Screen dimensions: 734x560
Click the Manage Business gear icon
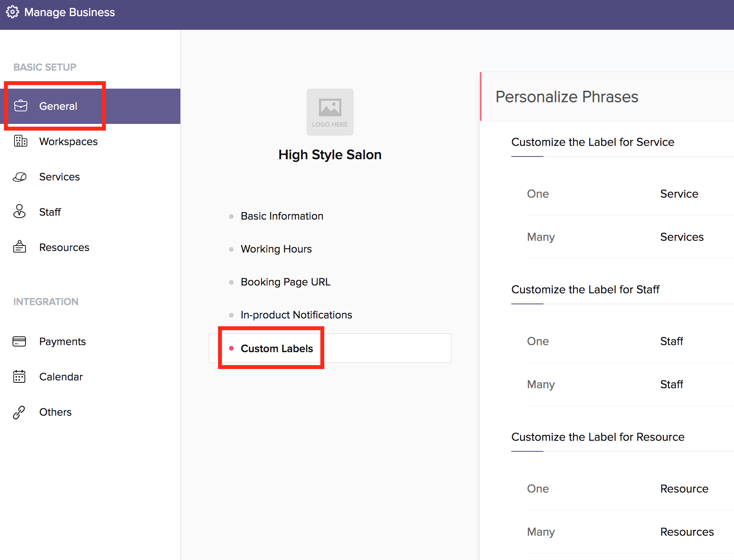pyautogui.click(x=13, y=12)
